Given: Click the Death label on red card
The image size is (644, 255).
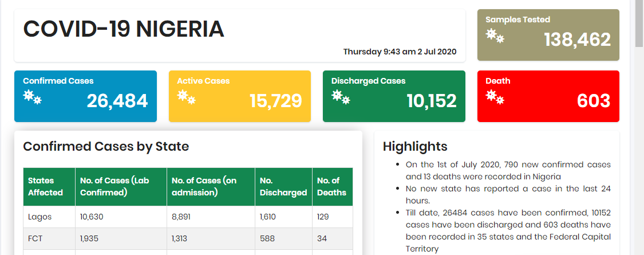Looking at the screenshot, I should [498, 81].
